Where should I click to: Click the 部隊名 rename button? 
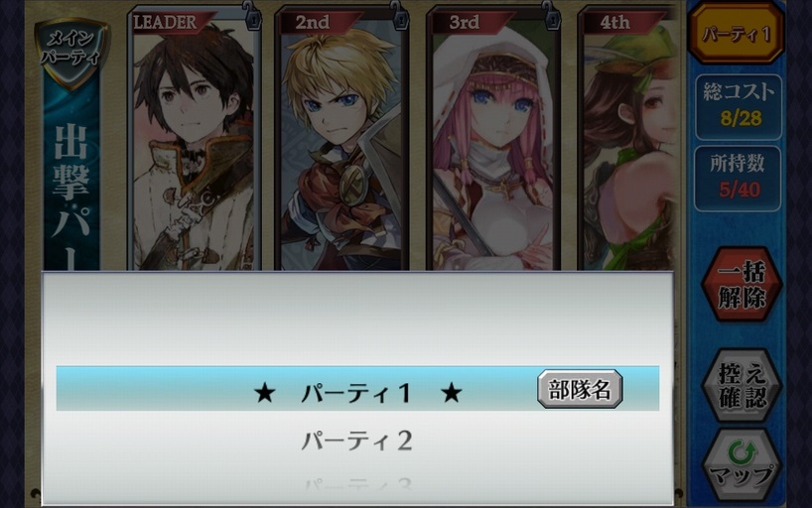[x=580, y=389]
